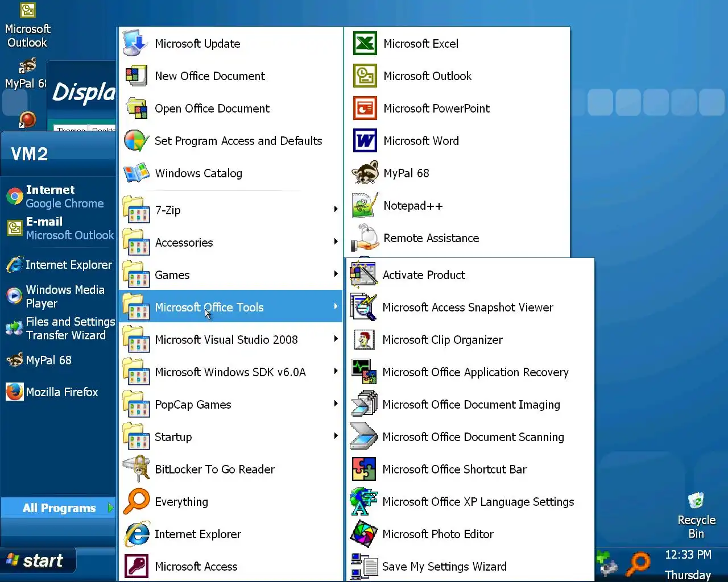Expand the Microsoft Visual Studio 2008 arrow
Screen dimensions: 728x582
pos(336,339)
